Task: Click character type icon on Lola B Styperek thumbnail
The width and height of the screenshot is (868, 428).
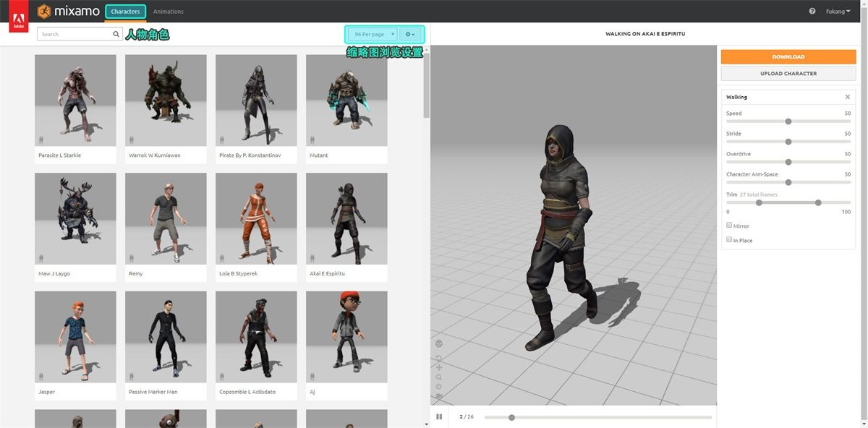Action: [x=222, y=258]
